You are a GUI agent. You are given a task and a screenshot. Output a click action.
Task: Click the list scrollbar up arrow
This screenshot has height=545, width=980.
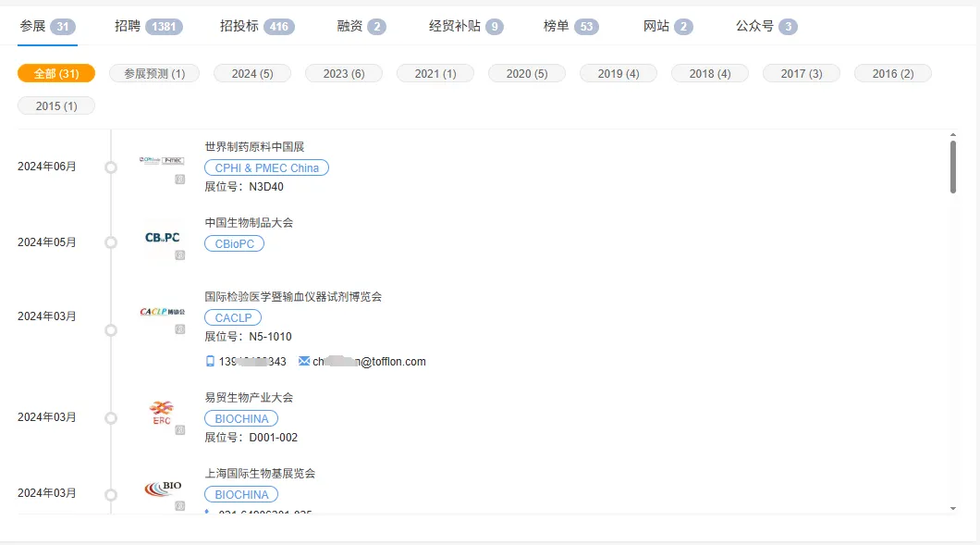click(x=953, y=134)
